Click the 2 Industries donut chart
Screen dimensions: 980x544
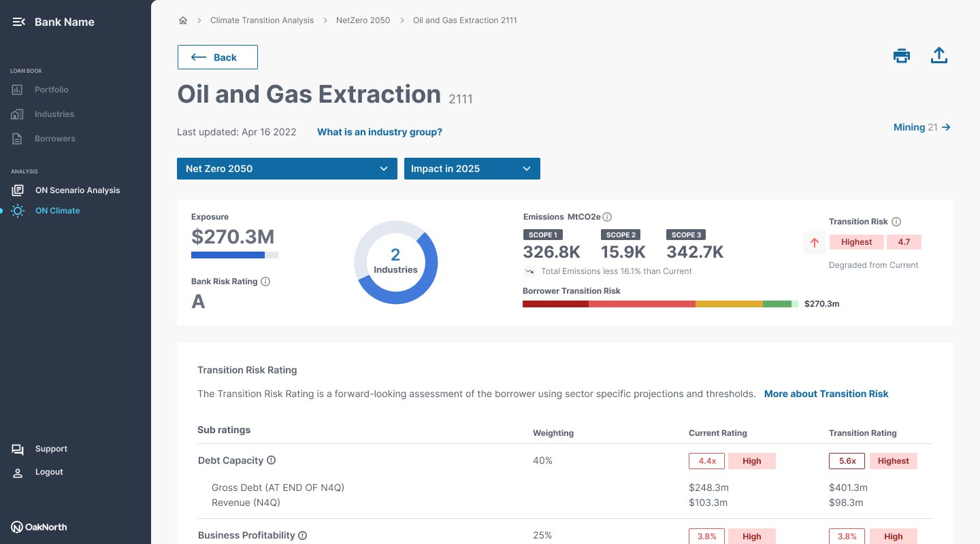395,262
